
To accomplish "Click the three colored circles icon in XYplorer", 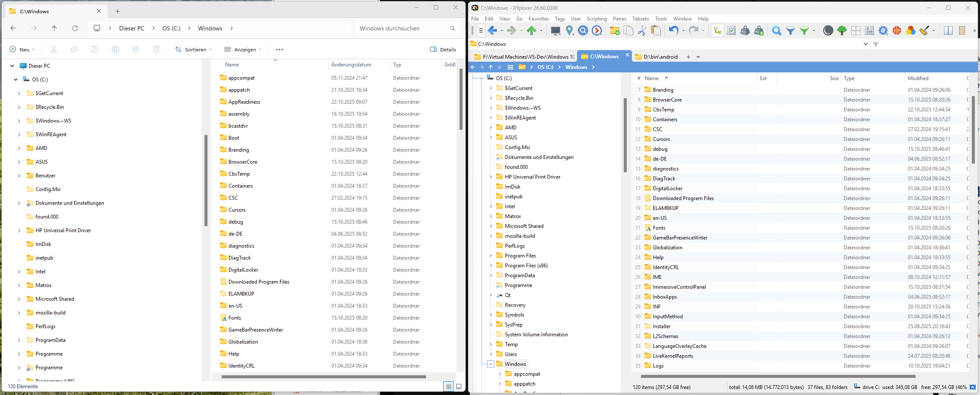I will (x=911, y=30).
